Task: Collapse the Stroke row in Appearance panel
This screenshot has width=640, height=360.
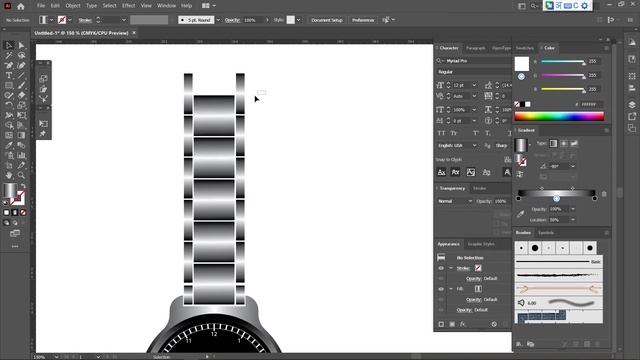Action: tap(451, 268)
